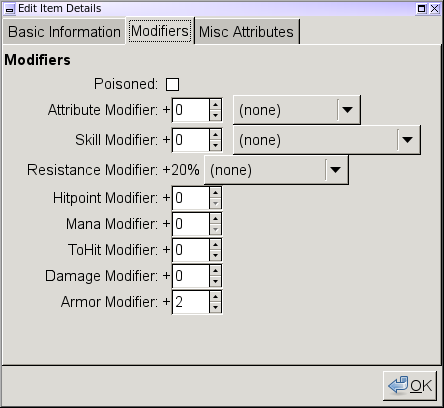This screenshot has height=408, width=444.
Task: Increase ToHit Modifier with up arrow
Action: pyautogui.click(x=215, y=245)
